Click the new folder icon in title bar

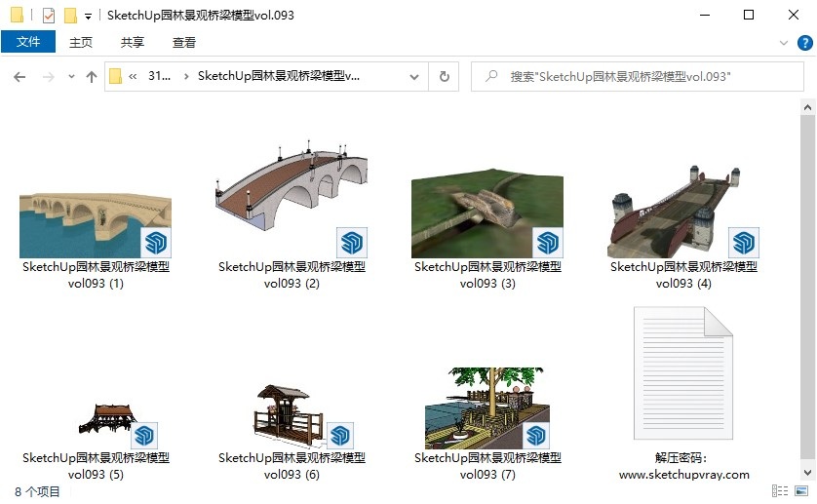(x=70, y=16)
